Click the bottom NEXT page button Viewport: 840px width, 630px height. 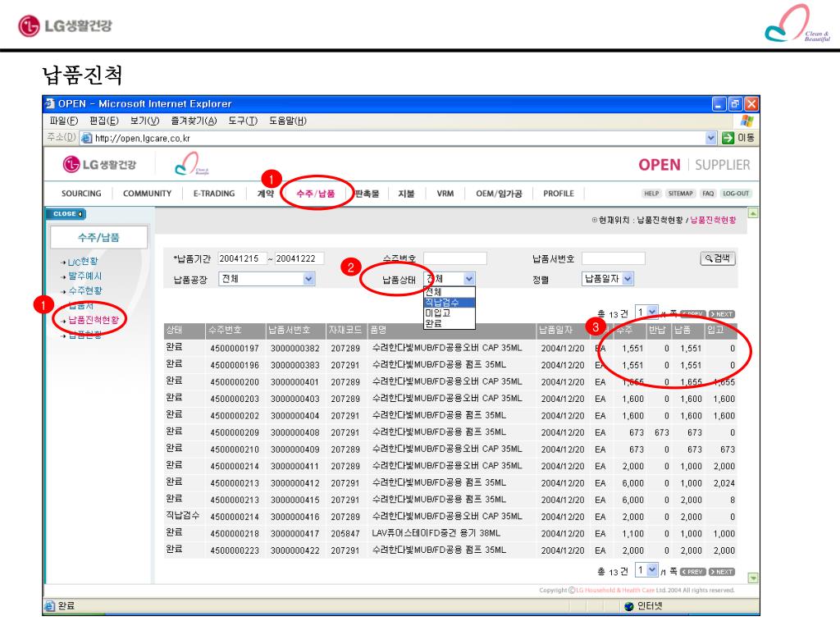pos(722,572)
